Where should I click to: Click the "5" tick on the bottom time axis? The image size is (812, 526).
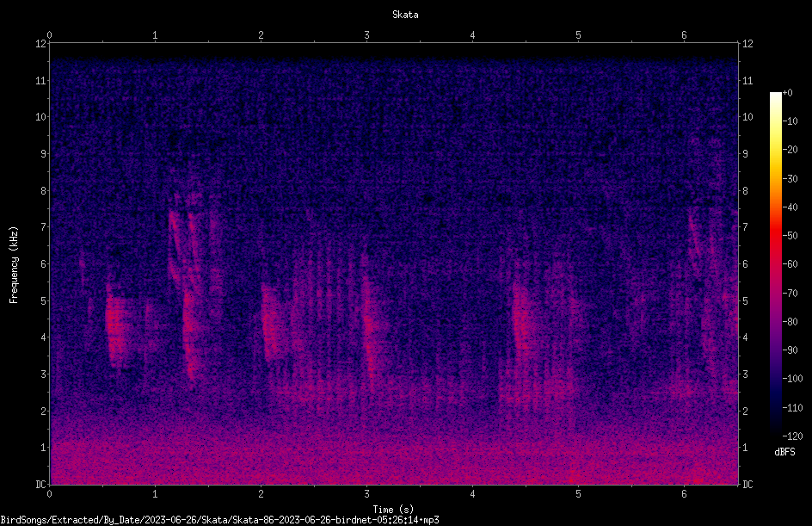578,494
